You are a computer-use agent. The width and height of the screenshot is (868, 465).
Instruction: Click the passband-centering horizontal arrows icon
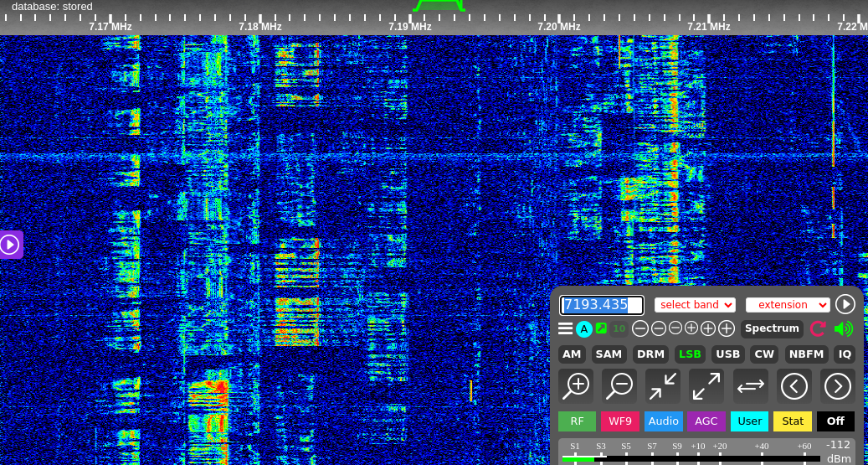(x=751, y=386)
